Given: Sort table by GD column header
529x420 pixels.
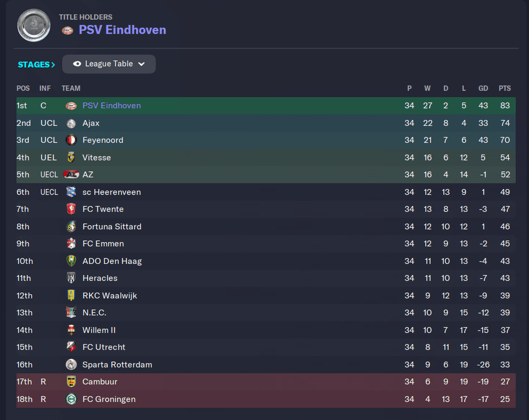Looking at the screenshot, I should point(483,88).
